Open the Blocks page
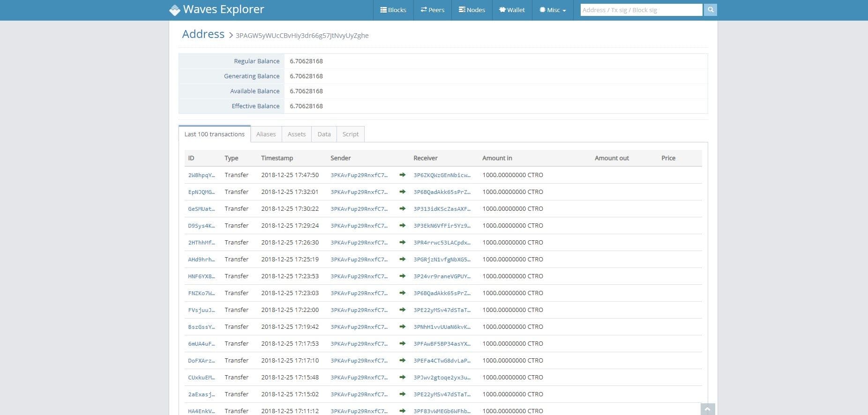Viewport: 868px width, 415px height. tap(393, 10)
